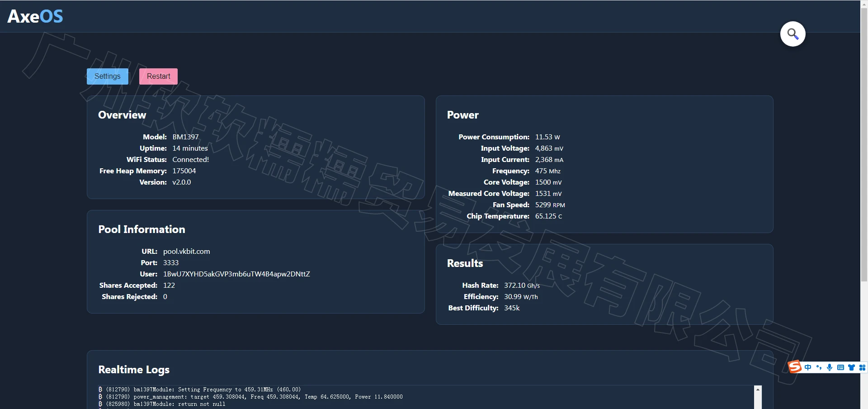Viewport: 868px width, 409px height.
Task: Click the AxeOS logo
Action: 35,16
